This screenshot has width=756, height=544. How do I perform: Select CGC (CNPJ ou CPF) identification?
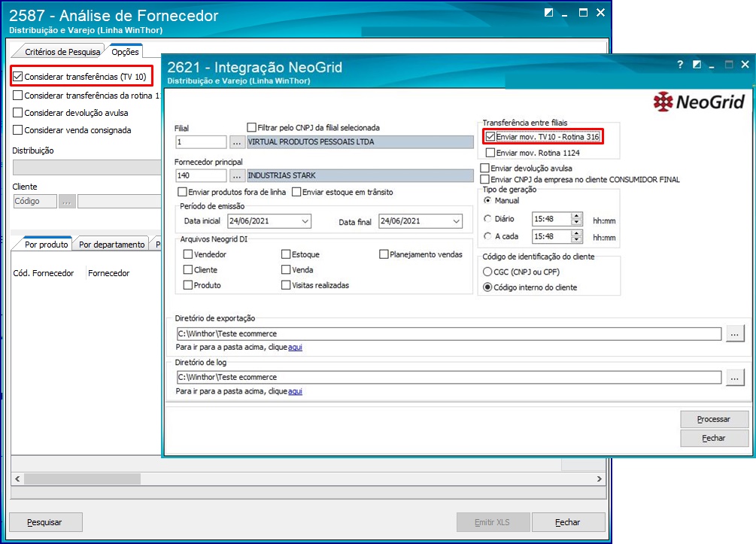pos(487,272)
